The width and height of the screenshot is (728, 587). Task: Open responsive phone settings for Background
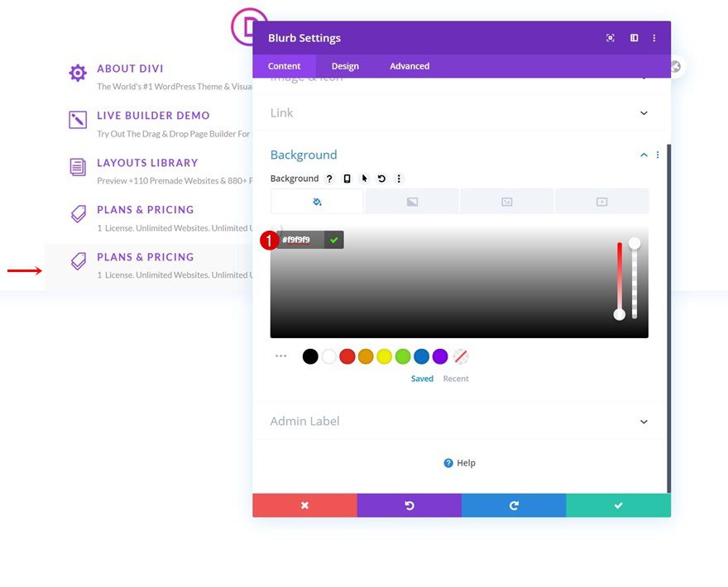click(x=347, y=179)
